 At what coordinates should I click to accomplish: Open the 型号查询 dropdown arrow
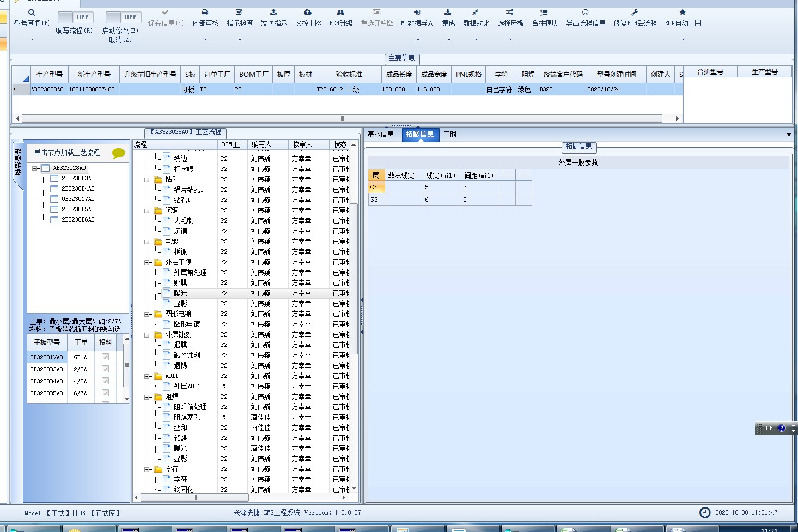coord(32,39)
